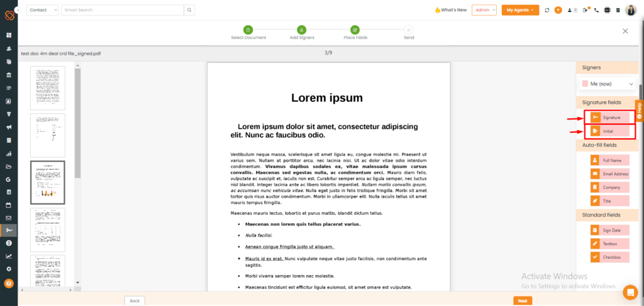This screenshot has width=644, height=306.
Task: Go to the Place Fields step
Action: point(355,33)
